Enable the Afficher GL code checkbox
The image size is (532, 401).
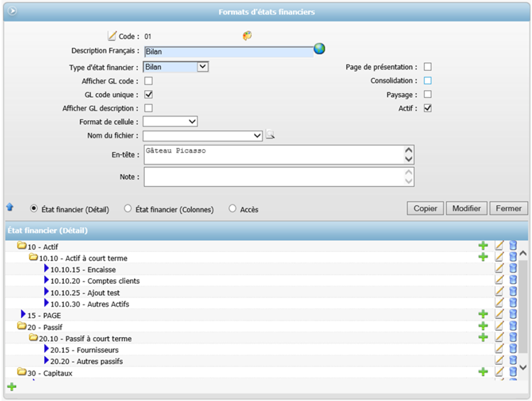click(148, 81)
